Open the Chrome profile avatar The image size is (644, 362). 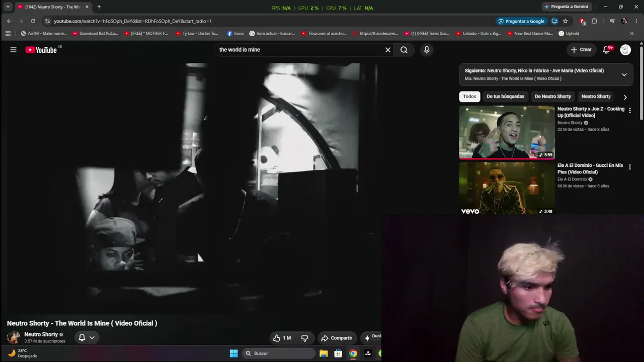[624, 21]
